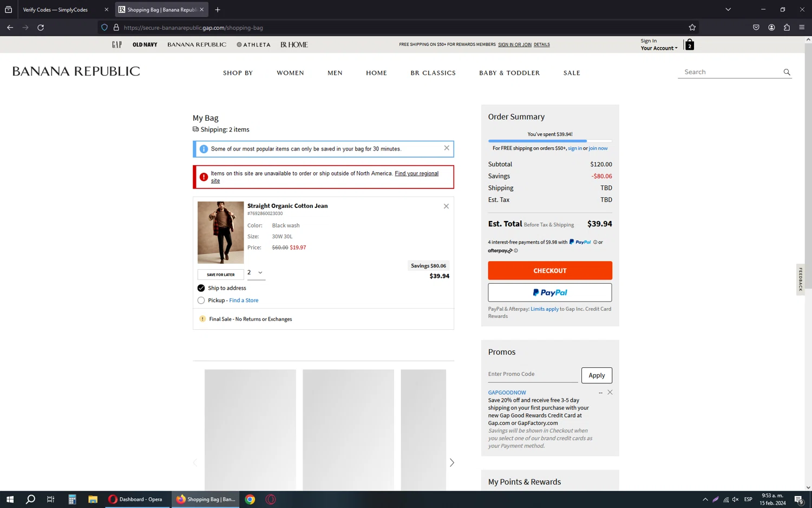Click the search magnifier icon
The image size is (812, 508).
click(787, 72)
